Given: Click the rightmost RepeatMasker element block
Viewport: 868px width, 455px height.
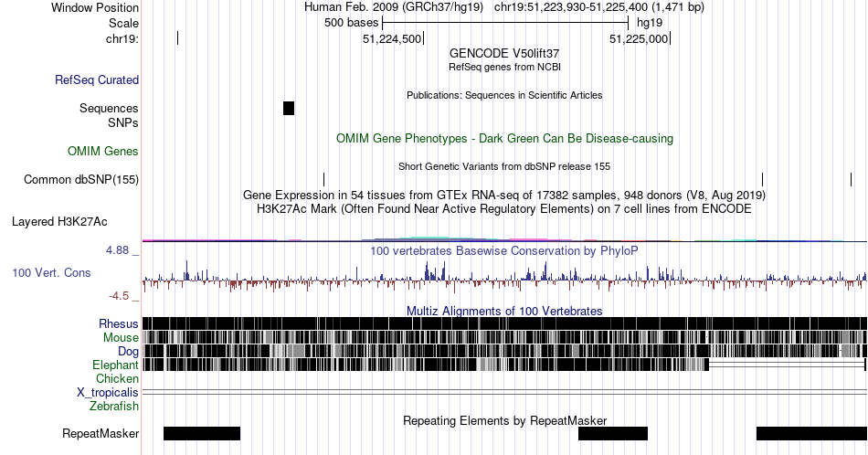Looking at the screenshot, I should 811,433.
